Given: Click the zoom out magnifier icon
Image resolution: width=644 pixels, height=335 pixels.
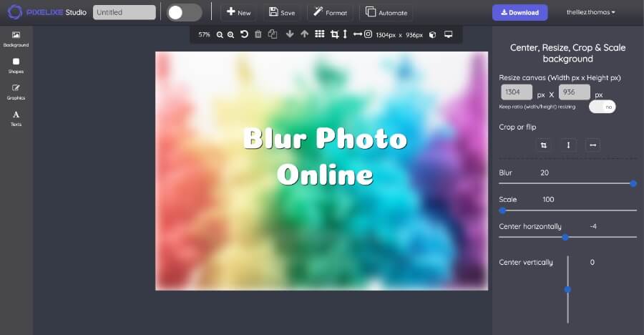Looking at the screenshot, I should coord(220,34).
